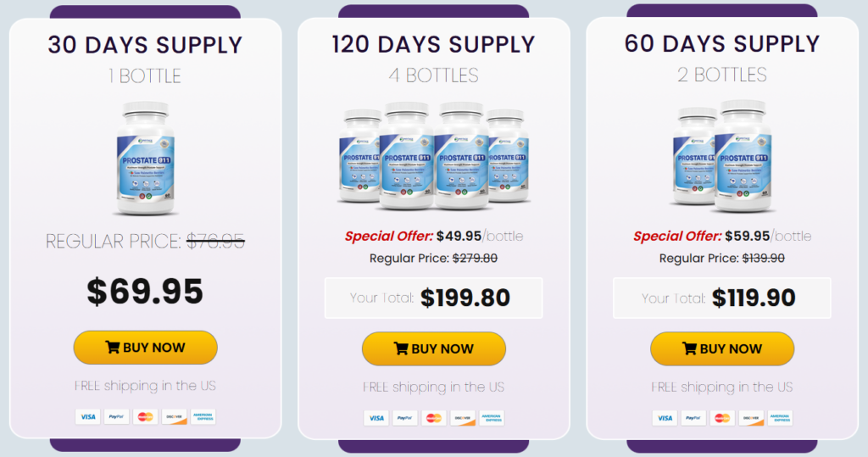
Task: Click Visa icon in 2 bottles card
Action: point(665,418)
